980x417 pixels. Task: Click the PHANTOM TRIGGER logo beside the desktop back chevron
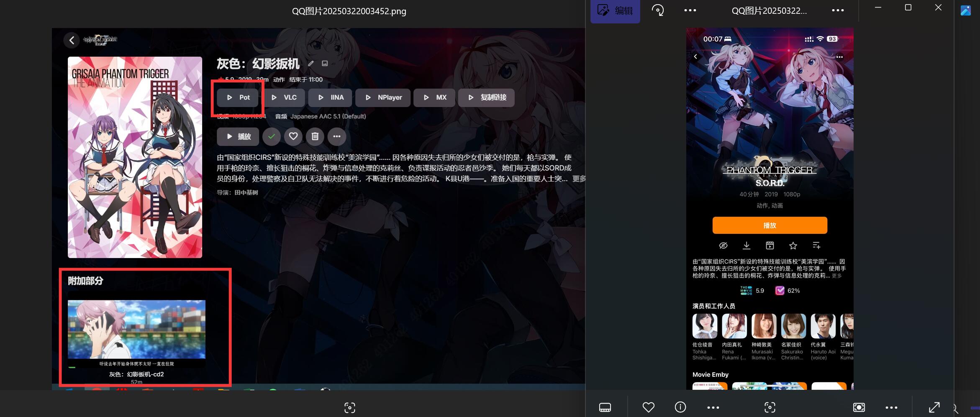(x=100, y=40)
